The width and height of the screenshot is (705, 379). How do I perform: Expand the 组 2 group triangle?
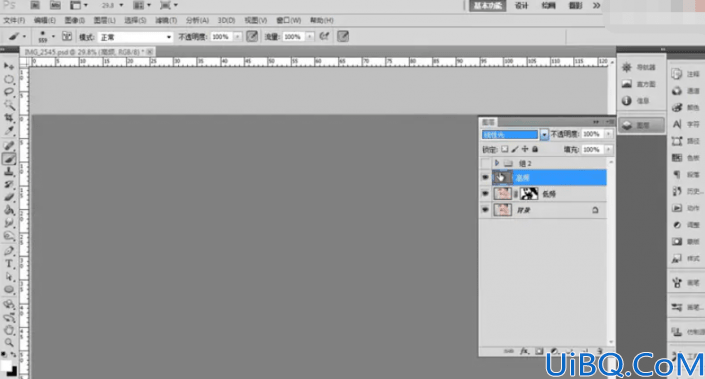pos(497,163)
